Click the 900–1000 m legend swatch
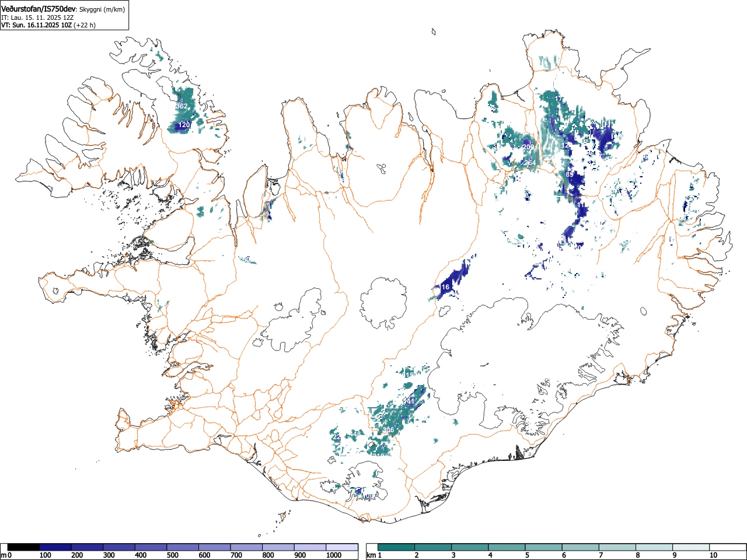 click(310, 547)
